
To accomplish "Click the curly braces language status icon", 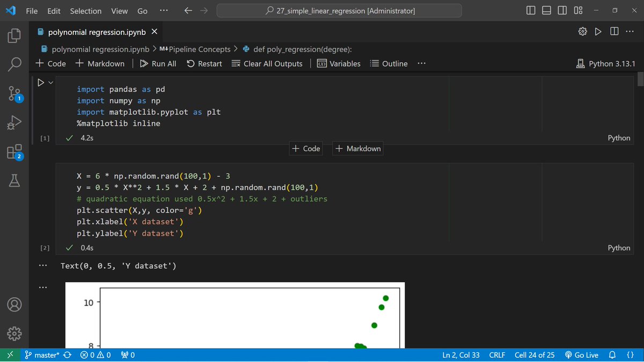I will (x=630, y=355).
